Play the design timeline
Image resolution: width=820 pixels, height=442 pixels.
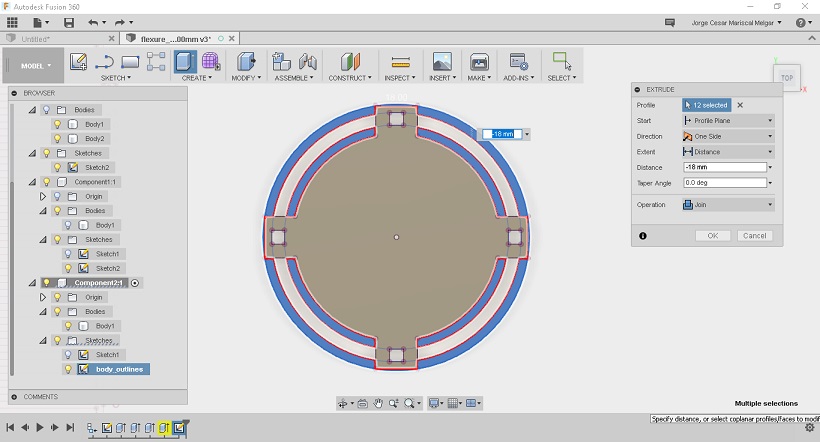pos(40,428)
